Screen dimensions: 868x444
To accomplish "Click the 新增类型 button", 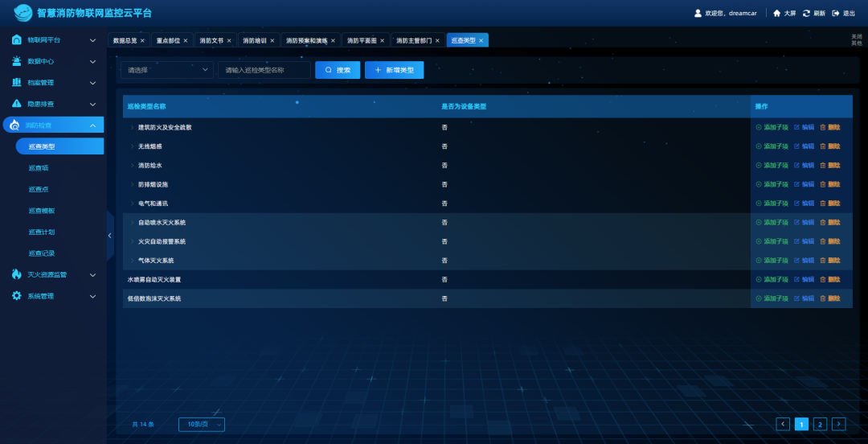I will (394, 70).
